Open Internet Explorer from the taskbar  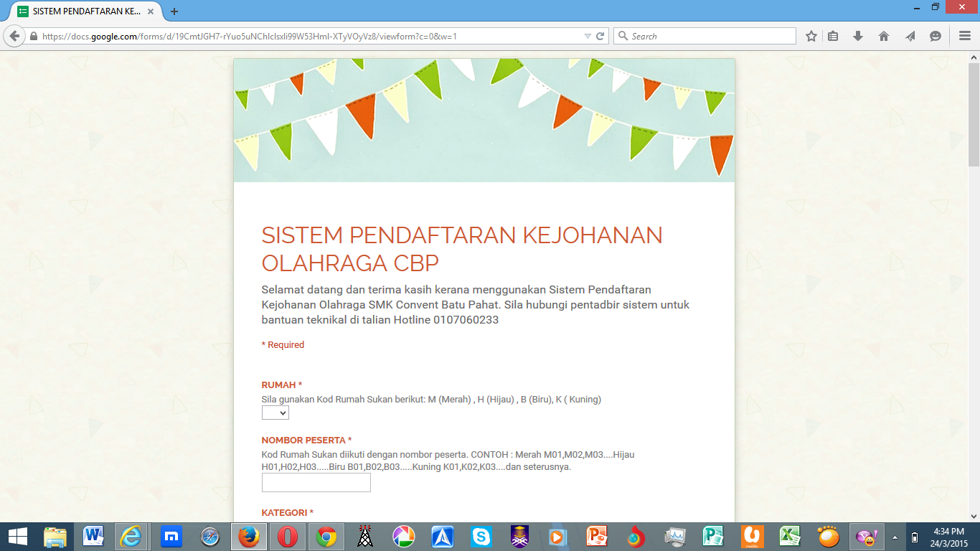pos(132,537)
